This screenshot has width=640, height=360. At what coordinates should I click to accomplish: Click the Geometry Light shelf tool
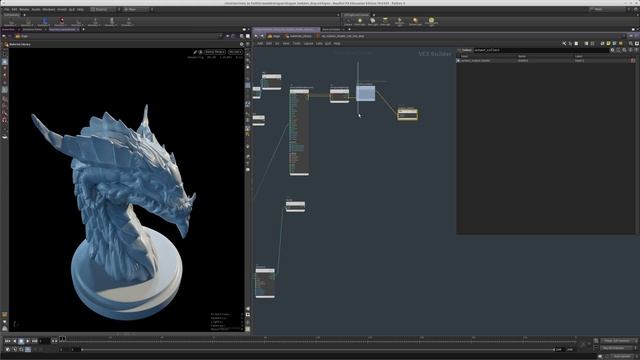click(400, 21)
